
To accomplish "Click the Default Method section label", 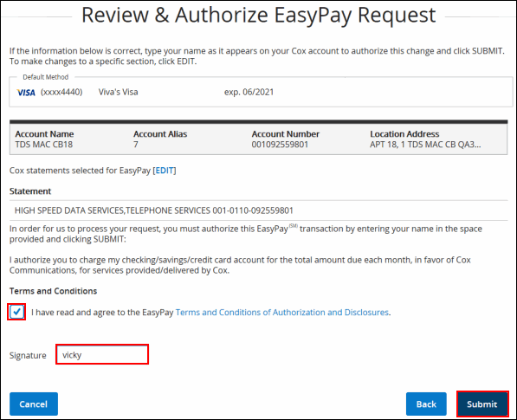I will pos(46,77).
